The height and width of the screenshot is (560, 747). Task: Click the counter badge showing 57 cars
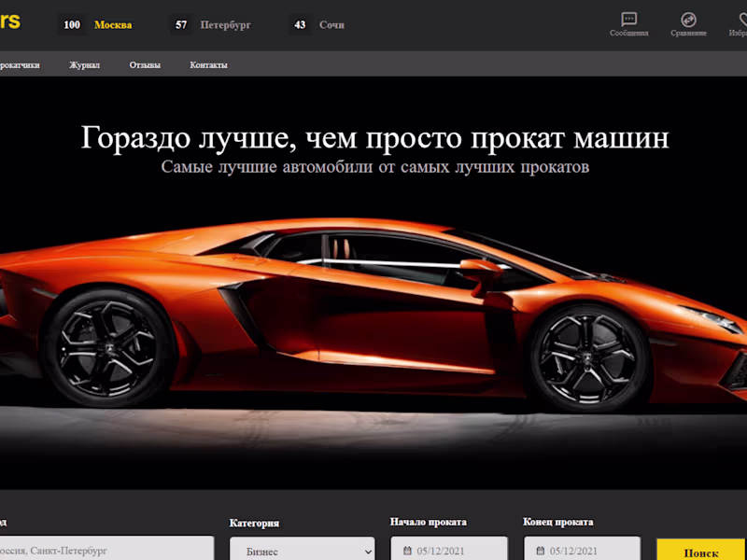click(180, 25)
